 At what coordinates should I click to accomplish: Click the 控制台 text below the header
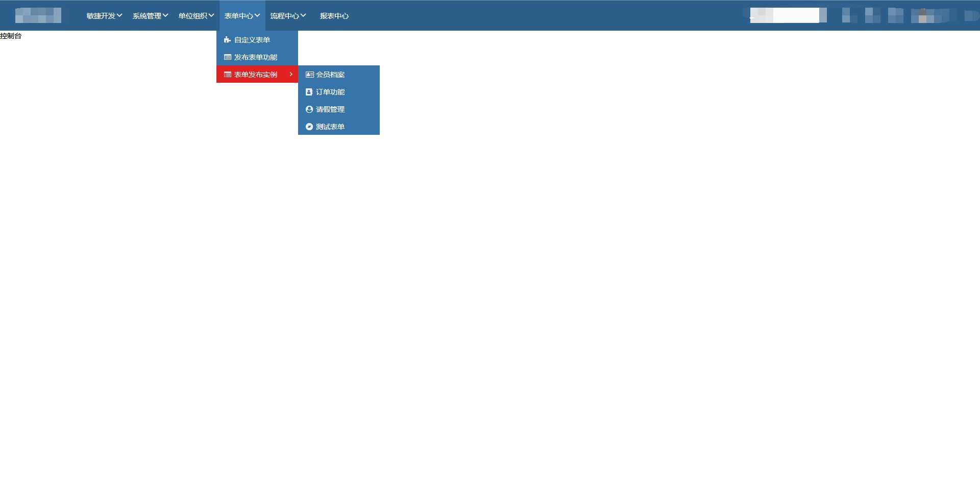click(11, 36)
